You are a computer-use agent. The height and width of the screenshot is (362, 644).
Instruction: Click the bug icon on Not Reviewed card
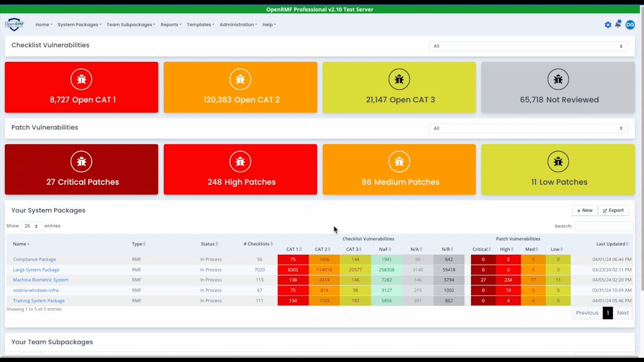pyautogui.click(x=558, y=79)
